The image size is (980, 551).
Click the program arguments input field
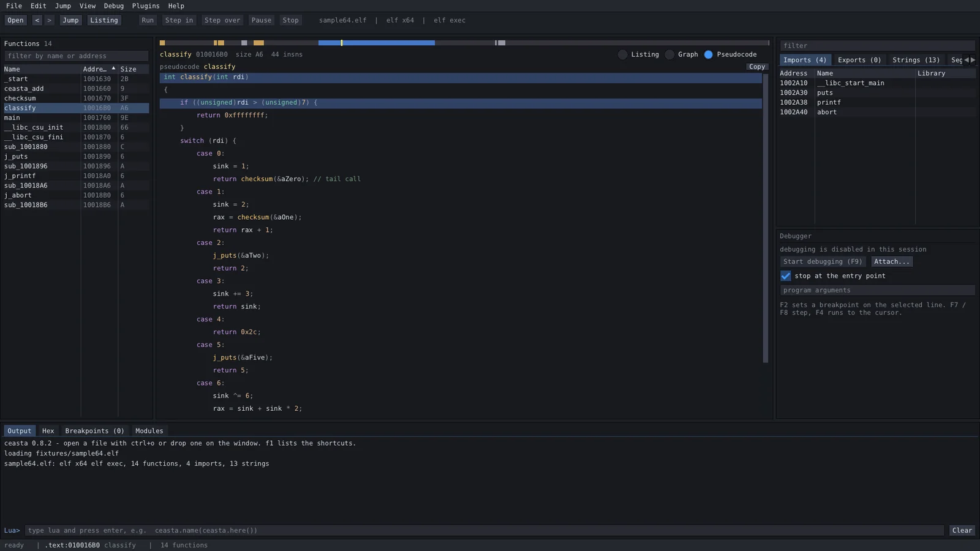(877, 290)
